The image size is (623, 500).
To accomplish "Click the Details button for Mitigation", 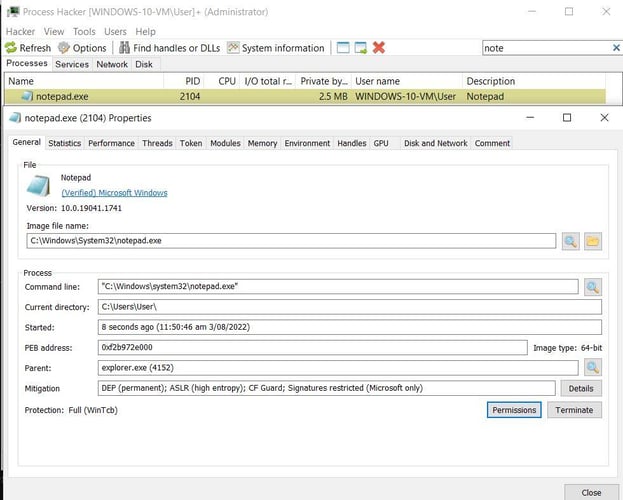I will [580, 388].
